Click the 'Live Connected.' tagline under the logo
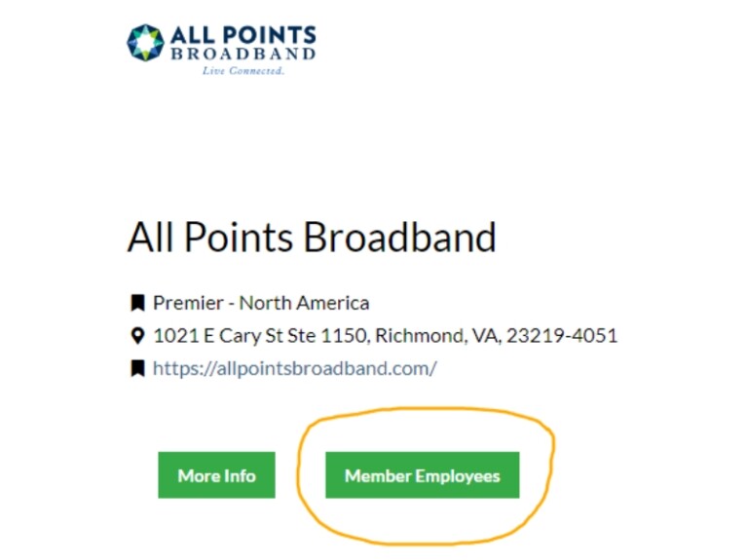This screenshot has width=747, height=560. 243,70
